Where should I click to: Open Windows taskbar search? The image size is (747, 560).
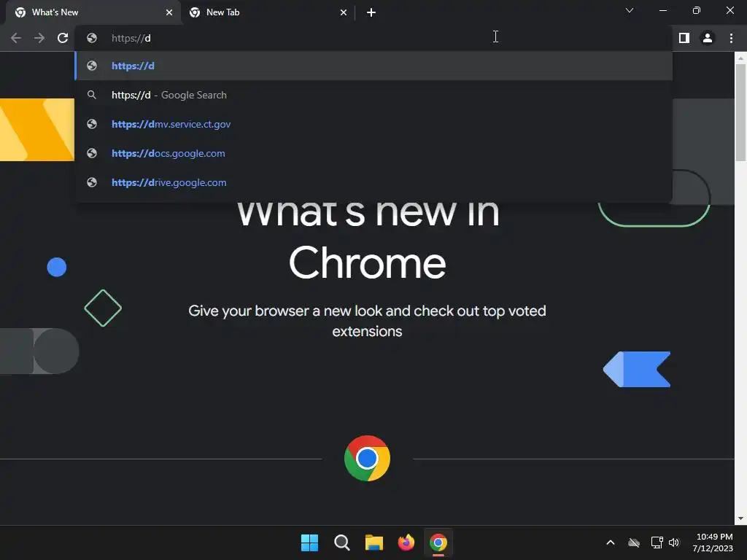341,542
